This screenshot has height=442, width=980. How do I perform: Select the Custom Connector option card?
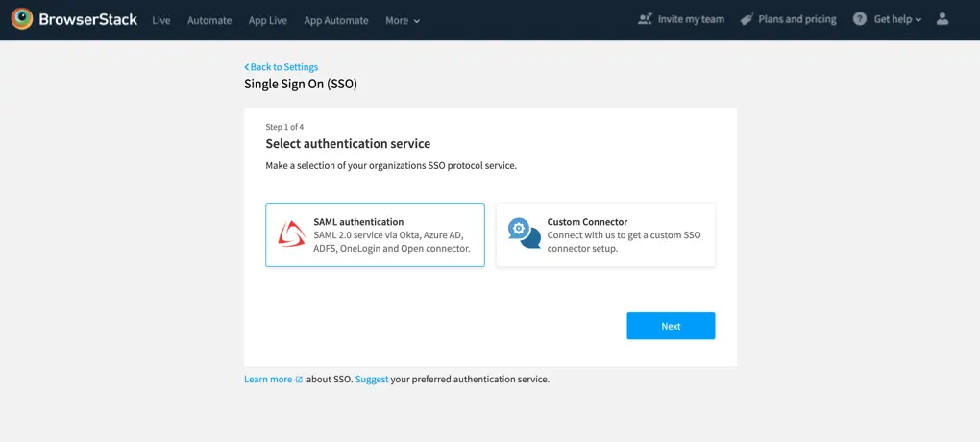point(605,235)
